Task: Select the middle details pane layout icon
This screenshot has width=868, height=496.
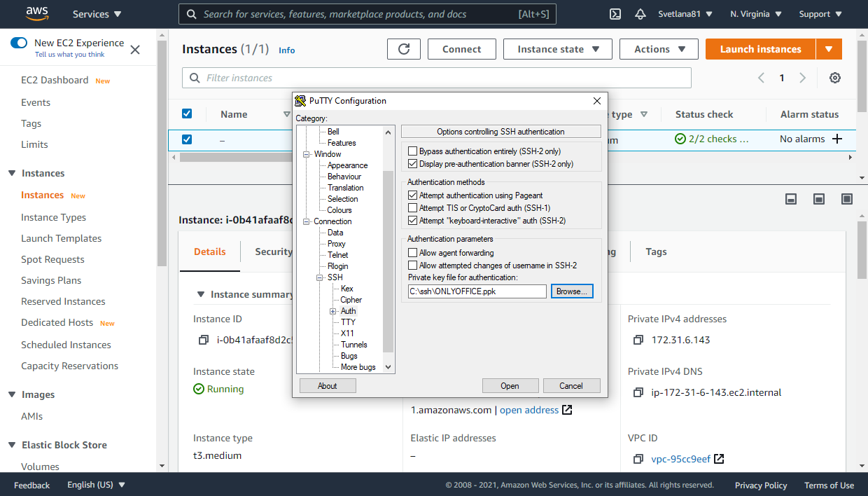Action: 818,199
